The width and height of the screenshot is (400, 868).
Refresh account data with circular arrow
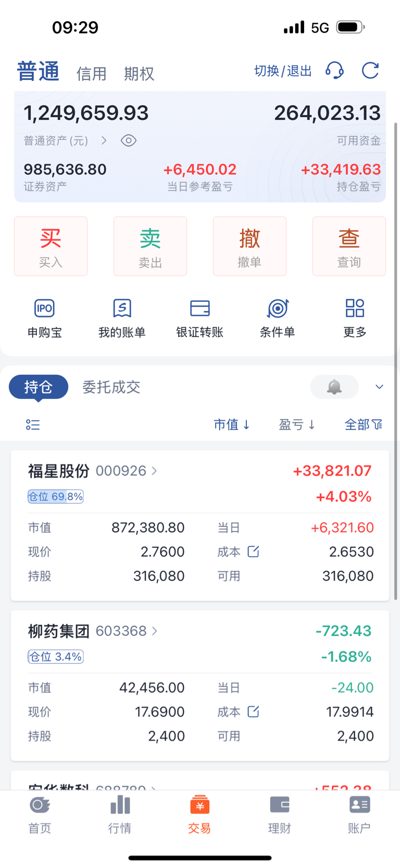(370, 70)
